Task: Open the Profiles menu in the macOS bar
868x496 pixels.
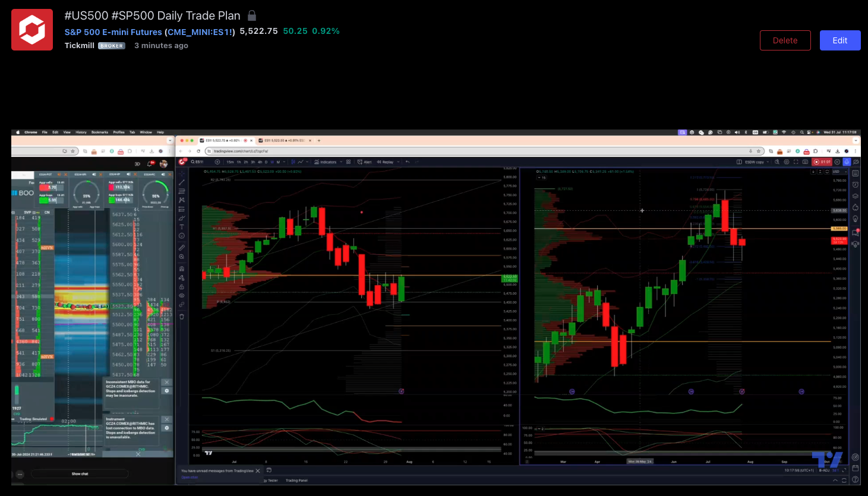Action: (119, 132)
